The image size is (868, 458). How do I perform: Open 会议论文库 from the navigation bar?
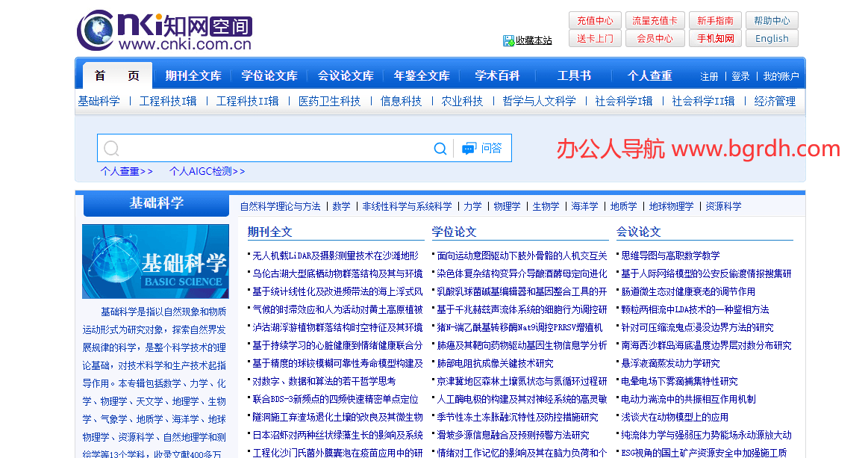[x=345, y=75]
